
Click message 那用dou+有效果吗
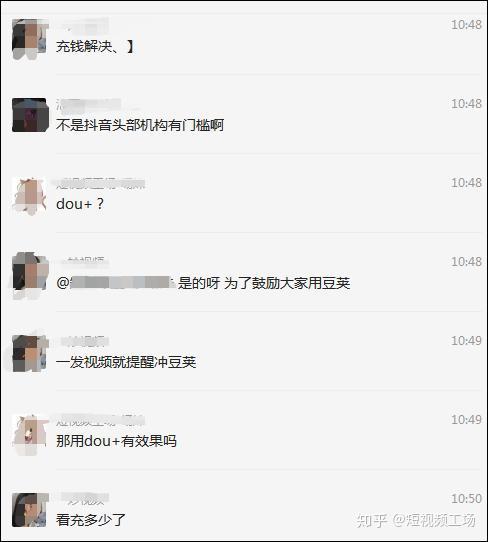click(x=116, y=441)
